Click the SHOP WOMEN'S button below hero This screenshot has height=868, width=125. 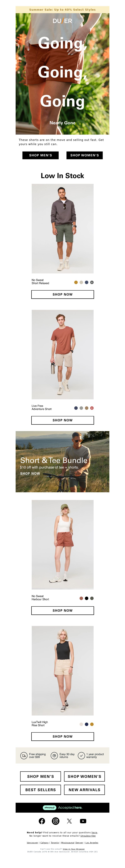[85, 155]
